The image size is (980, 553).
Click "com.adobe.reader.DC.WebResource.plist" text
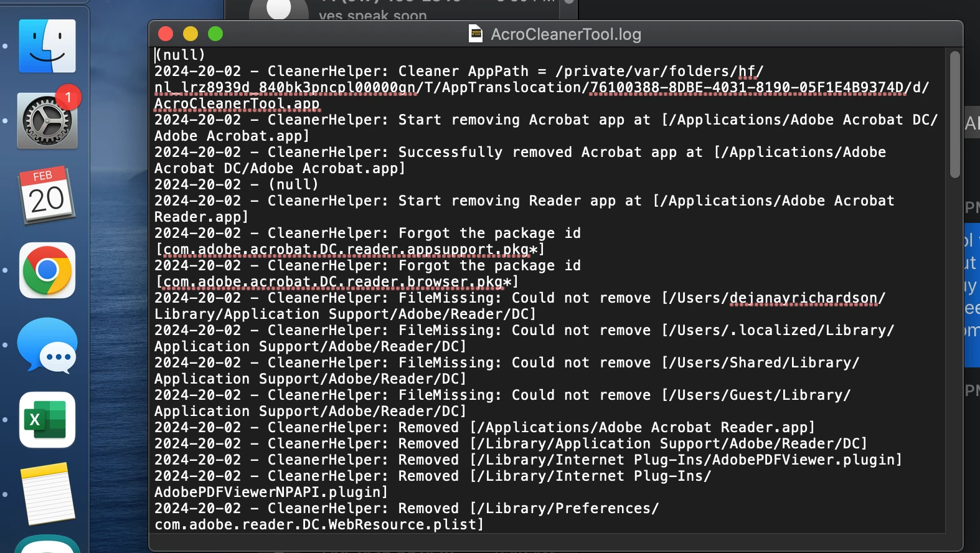(316, 524)
